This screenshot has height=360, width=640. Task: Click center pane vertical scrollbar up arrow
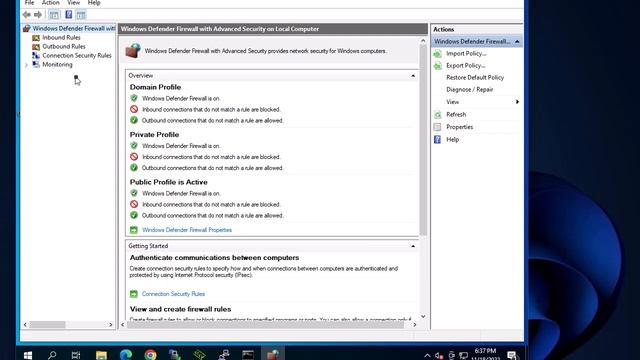[x=423, y=40]
